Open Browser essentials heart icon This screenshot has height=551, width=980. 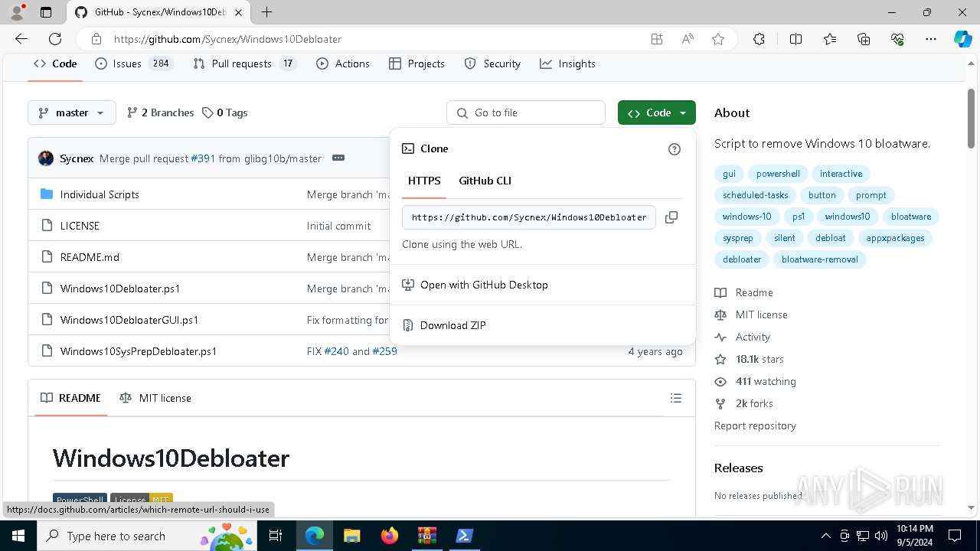coord(897,39)
